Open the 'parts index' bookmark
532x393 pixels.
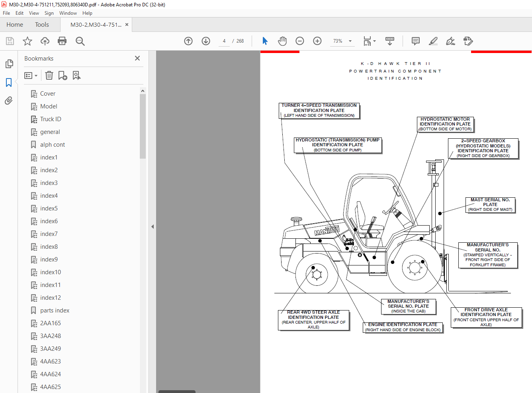coord(55,310)
